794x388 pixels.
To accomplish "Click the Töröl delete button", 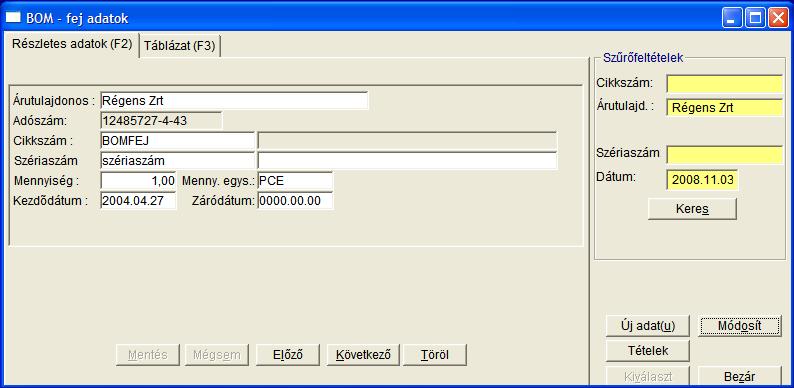I will click(434, 355).
